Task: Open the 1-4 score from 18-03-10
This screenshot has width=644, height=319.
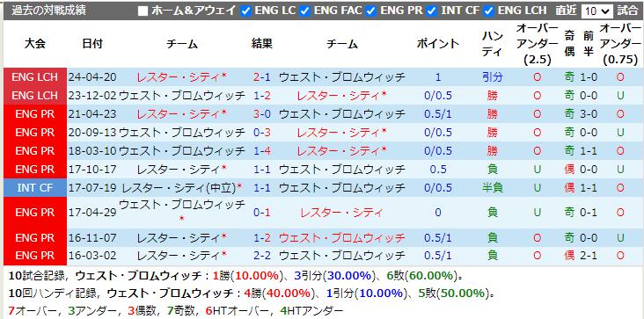Action: pyautogui.click(x=261, y=151)
